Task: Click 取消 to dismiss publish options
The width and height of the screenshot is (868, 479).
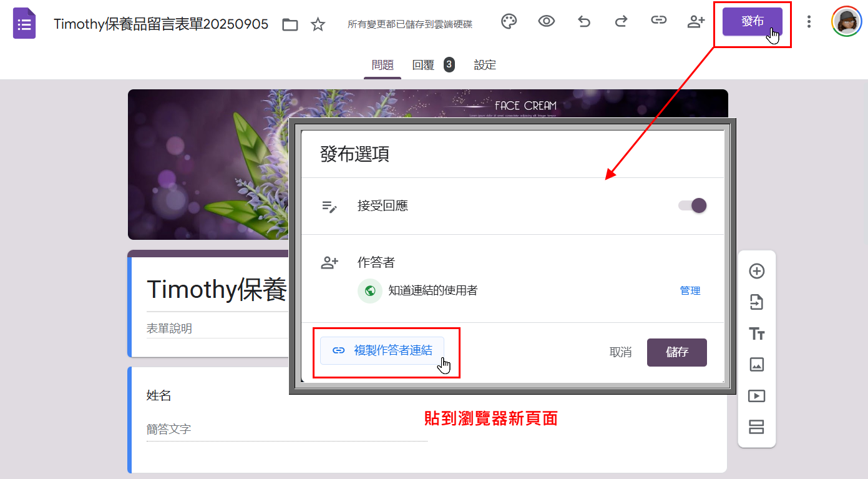Action: click(620, 352)
